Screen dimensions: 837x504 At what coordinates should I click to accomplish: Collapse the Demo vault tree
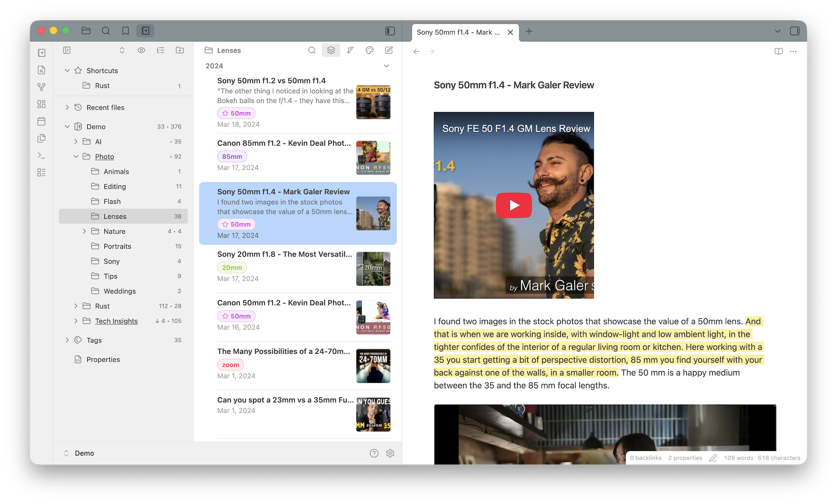[67, 127]
